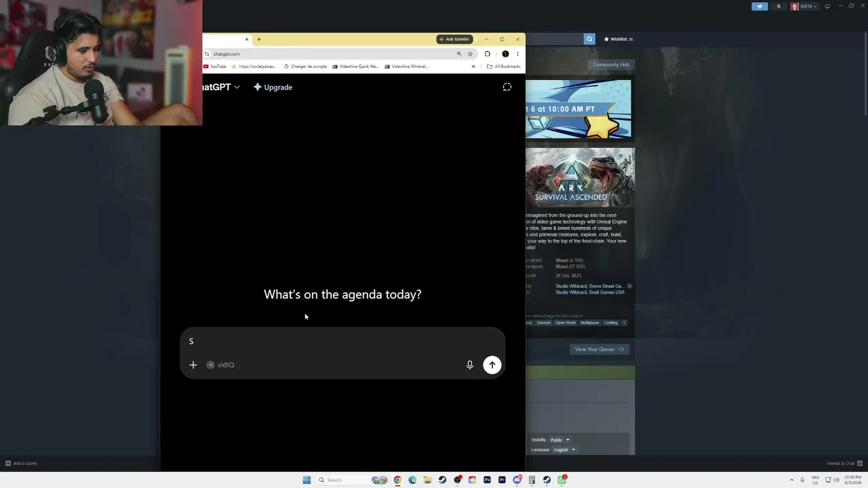The height and width of the screenshot is (488, 868).
Task: Open the taskbar clock and date
Action: coord(852,480)
